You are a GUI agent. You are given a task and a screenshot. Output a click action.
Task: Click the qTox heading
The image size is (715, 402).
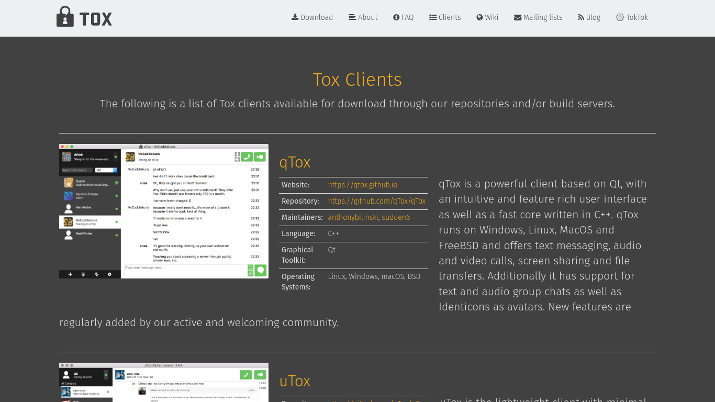tap(295, 162)
